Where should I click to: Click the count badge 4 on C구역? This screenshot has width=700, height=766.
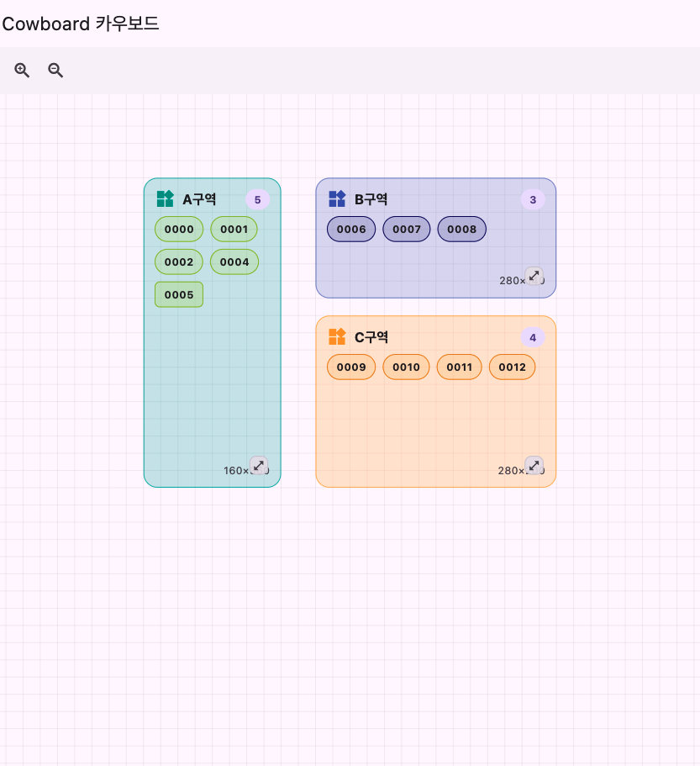point(533,337)
